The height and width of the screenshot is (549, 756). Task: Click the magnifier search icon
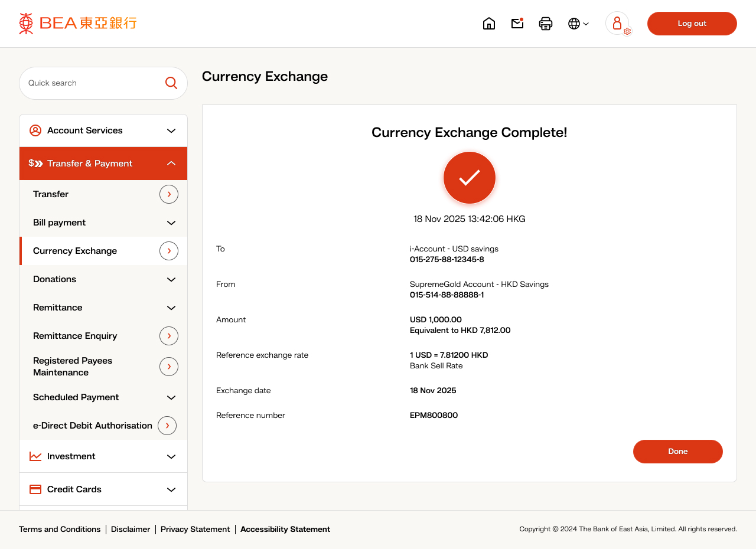[171, 83]
